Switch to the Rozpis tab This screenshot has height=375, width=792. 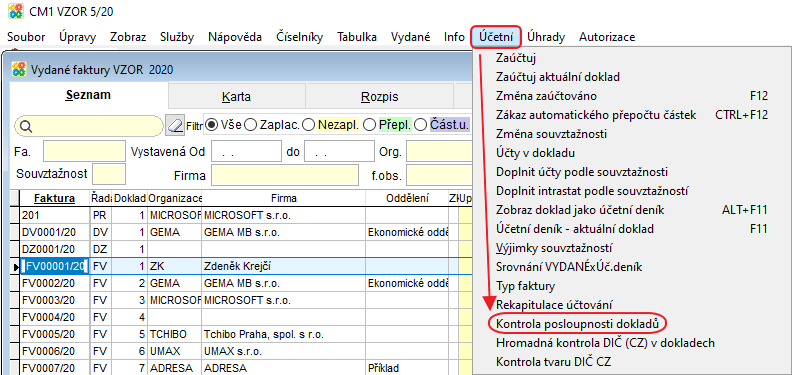click(379, 97)
